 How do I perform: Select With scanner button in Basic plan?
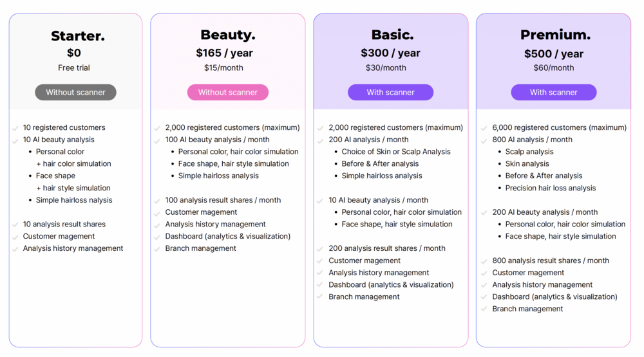(x=390, y=93)
